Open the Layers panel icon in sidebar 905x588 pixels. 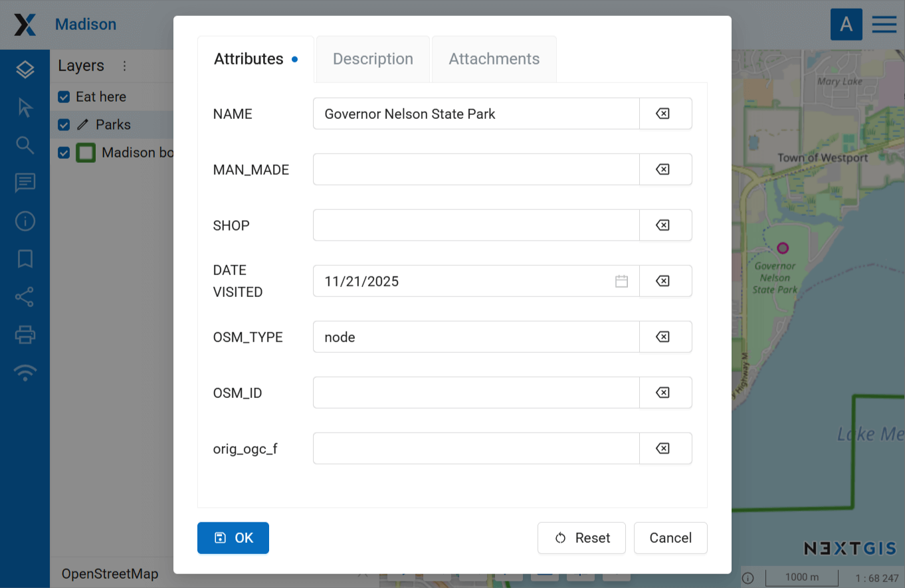[25, 69]
